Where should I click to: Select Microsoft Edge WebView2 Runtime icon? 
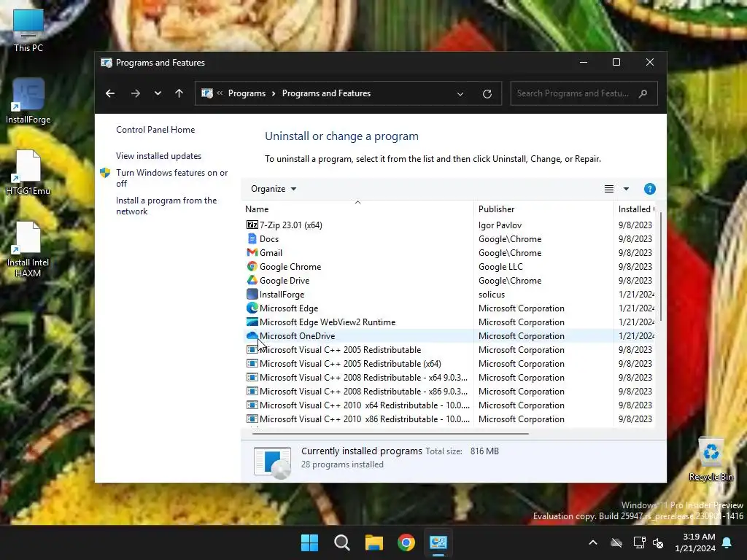click(x=252, y=322)
